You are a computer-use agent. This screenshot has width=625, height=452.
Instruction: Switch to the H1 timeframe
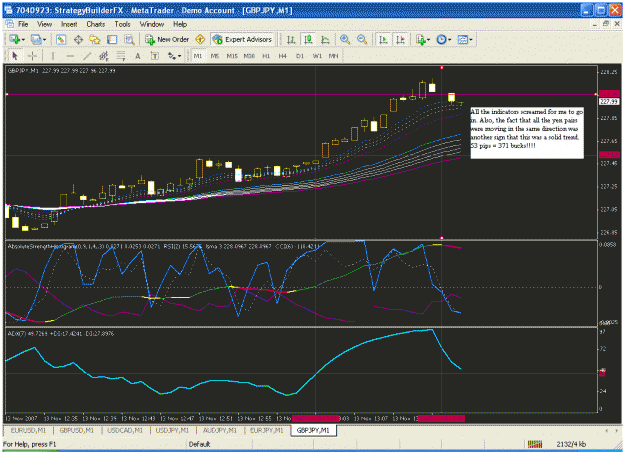coord(266,56)
